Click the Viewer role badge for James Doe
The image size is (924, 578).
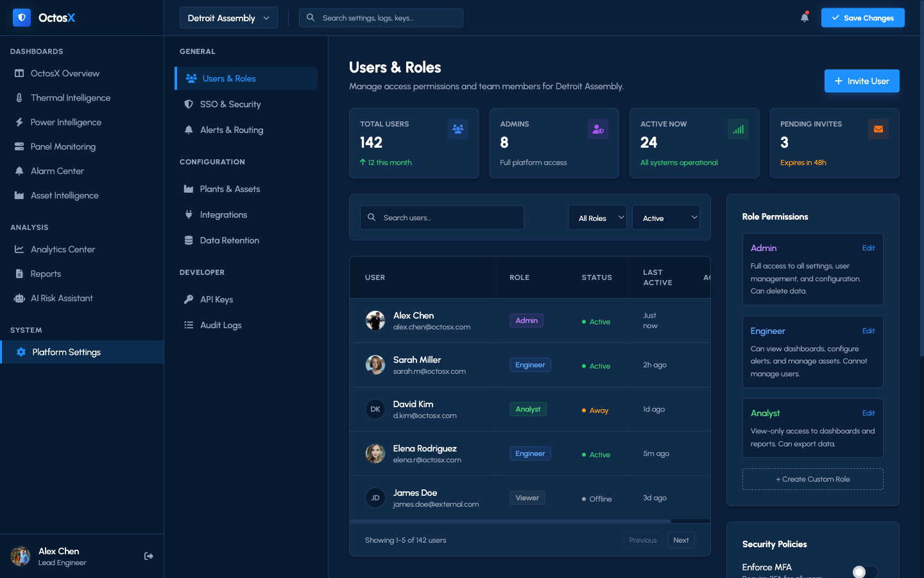527,498
